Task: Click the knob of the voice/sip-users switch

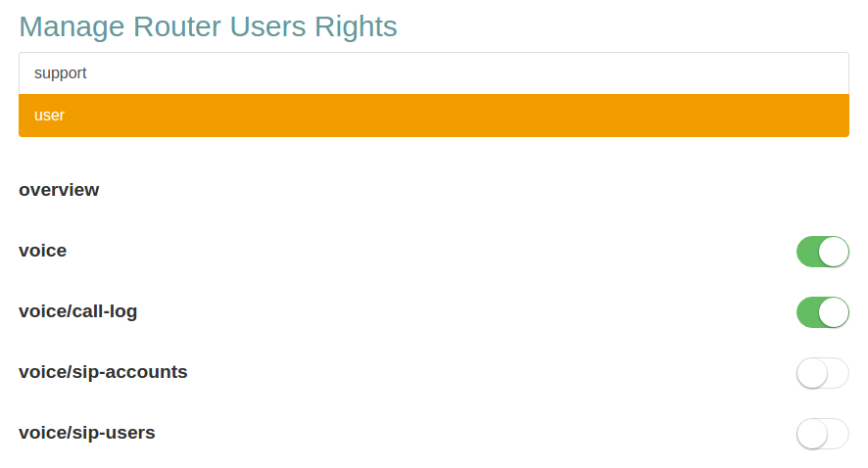Action: click(812, 434)
